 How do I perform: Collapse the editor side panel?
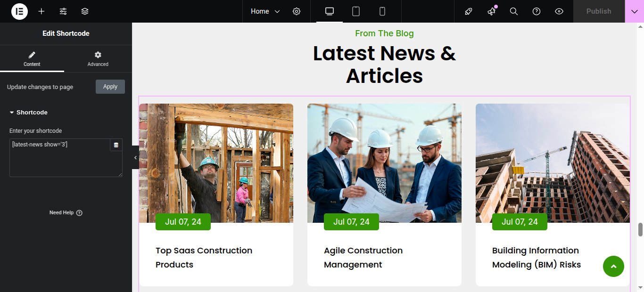point(135,158)
